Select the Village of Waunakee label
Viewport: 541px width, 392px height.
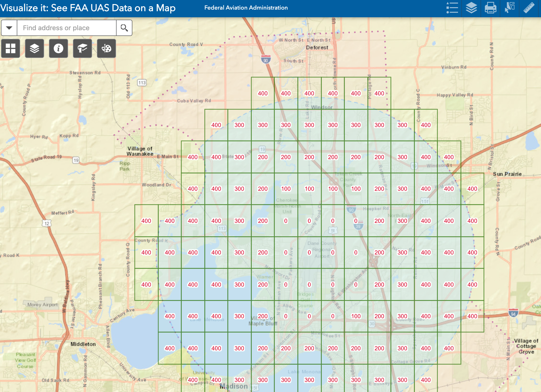[140, 151]
